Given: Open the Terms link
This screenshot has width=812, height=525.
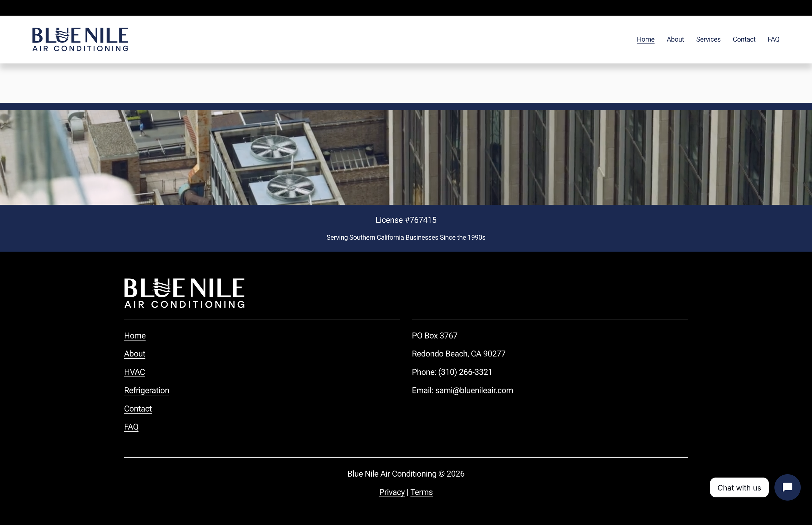Looking at the screenshot, I should 421,492.
